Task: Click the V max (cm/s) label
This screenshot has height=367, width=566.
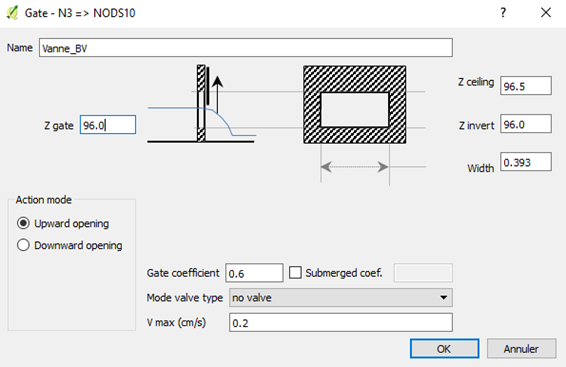Action: point(176,322)
